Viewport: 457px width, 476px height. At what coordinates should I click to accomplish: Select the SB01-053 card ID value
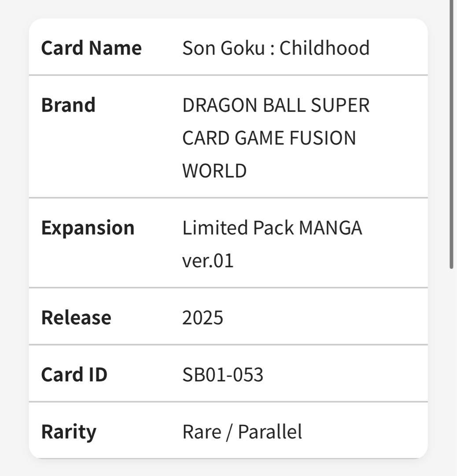pos(223,375)
